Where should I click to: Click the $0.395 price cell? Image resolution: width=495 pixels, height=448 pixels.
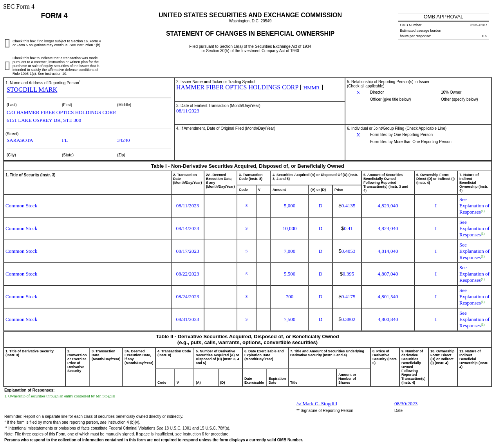click(x=347, y=274)
